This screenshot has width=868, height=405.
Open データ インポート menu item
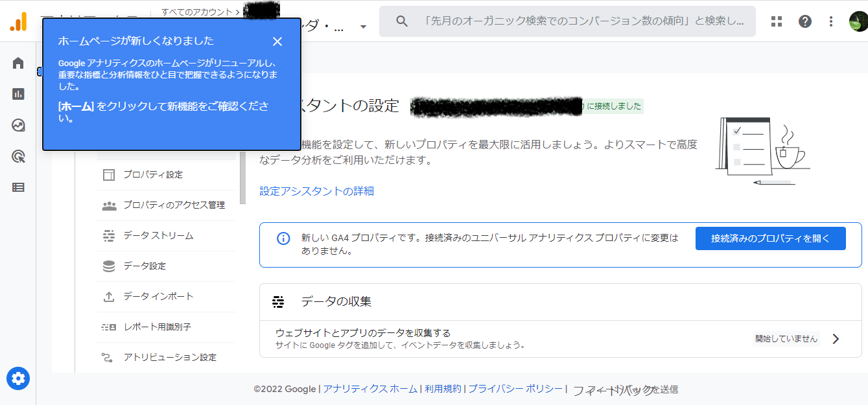click(167, 296)
